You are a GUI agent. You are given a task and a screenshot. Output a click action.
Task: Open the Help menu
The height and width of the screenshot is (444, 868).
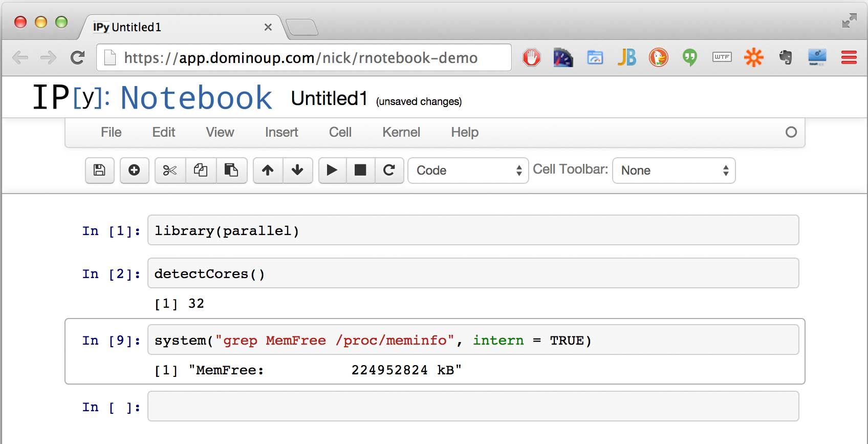tap(465, 132)
